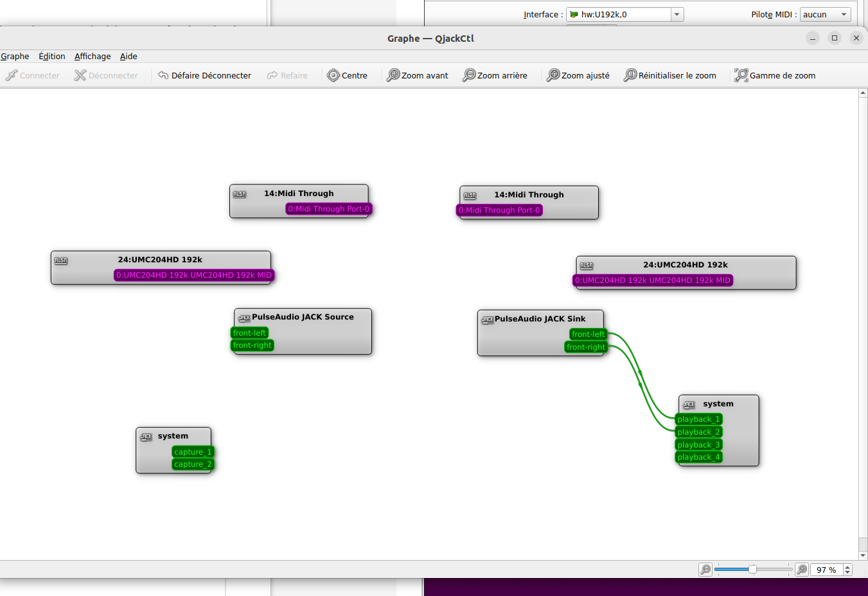Image resolution: width=868 pixels, height=596 pixels.
Task: Select front-right port on PulseAudio JACK Sink
Action: (586, 347)
